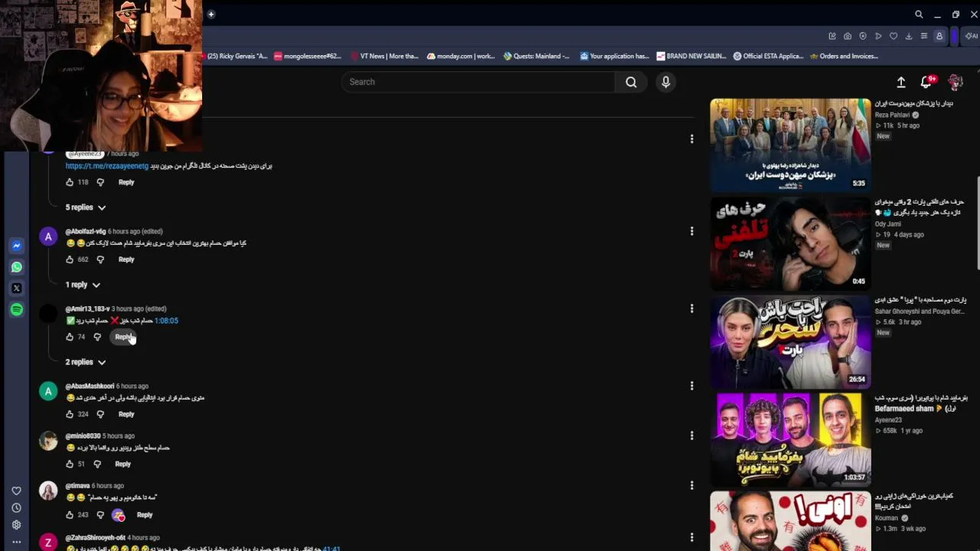Open the toolbar easy setup lines icon
This screenshot has height=551, width=980.
924,36
